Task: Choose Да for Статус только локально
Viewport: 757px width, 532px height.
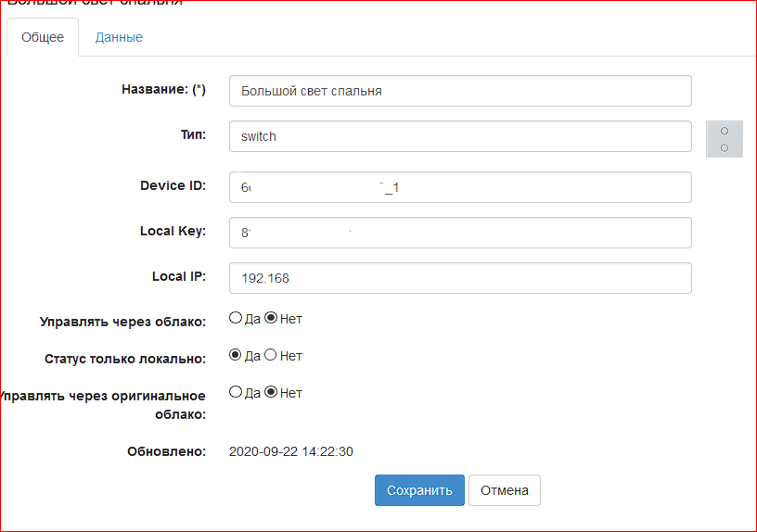Action: pyautogui.click(x=236, y=355)
